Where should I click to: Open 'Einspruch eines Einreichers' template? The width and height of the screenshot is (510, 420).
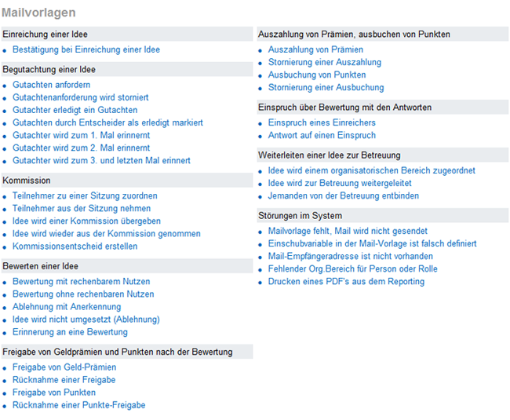322,122
